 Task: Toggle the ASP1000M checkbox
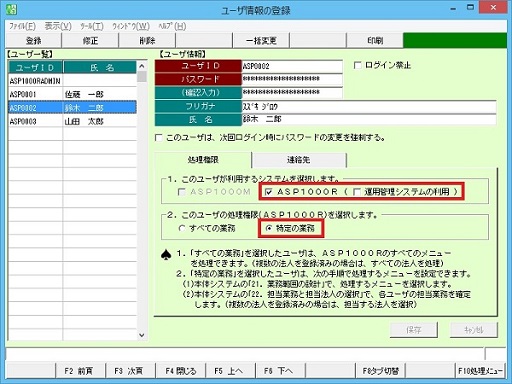(181, 192)
